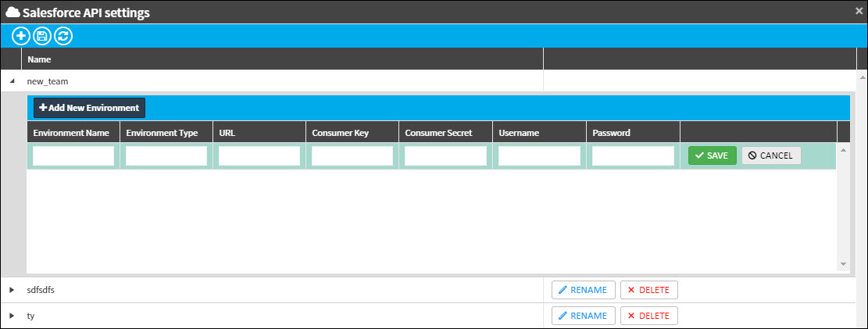Focus the Environment Name input field
868x329 pixels.
(73, 156)
